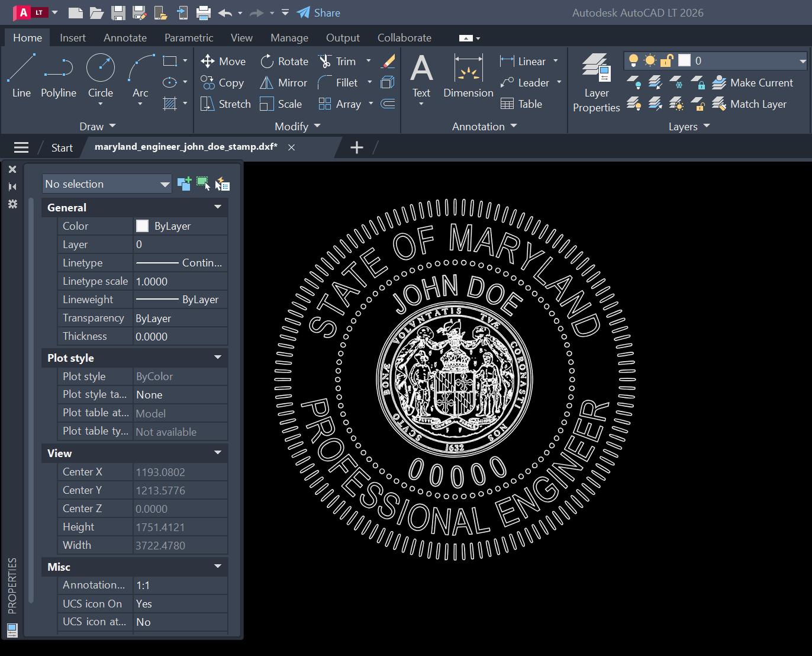
Task: Click the Save As icon
Action: tap(140, 12)
